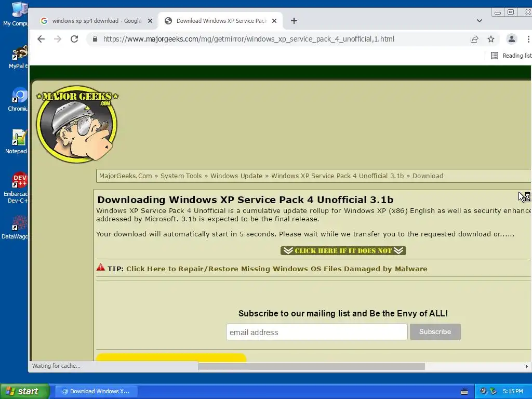Click the Download breadcrumb text
The height and width of the screenshot is (399, 532).
point(428,176)
